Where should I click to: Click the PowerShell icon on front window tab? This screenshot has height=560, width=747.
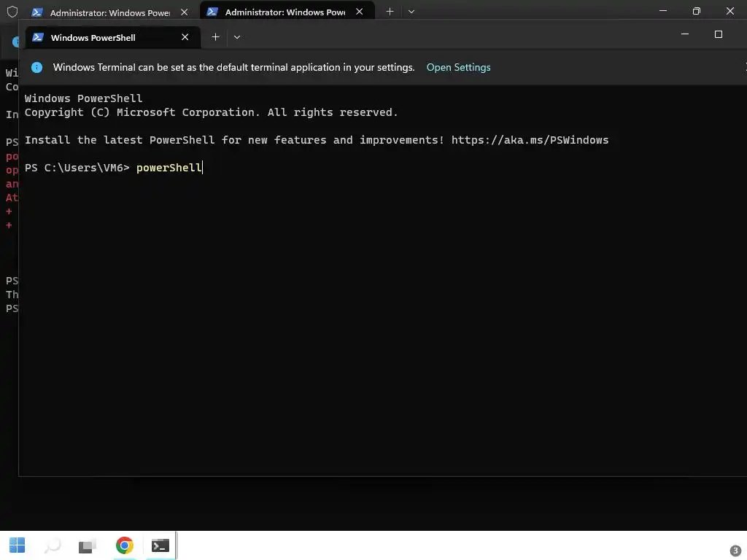tap(38, 37)
